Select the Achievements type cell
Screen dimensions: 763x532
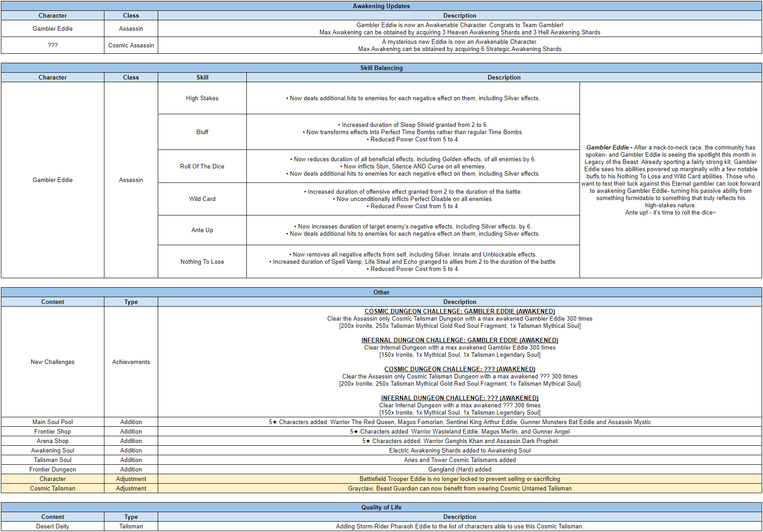[131, 362]
